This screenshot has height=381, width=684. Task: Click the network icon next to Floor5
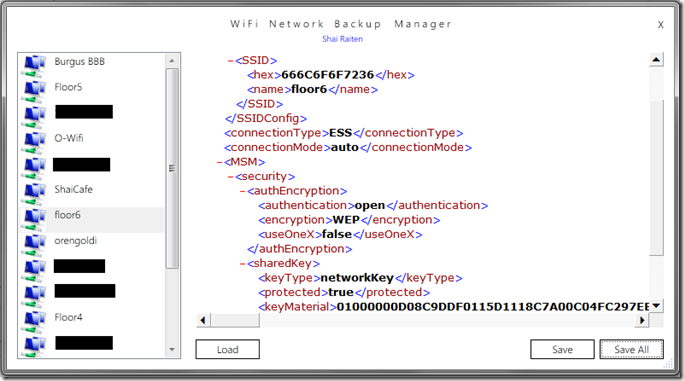[x=34, y=91]
